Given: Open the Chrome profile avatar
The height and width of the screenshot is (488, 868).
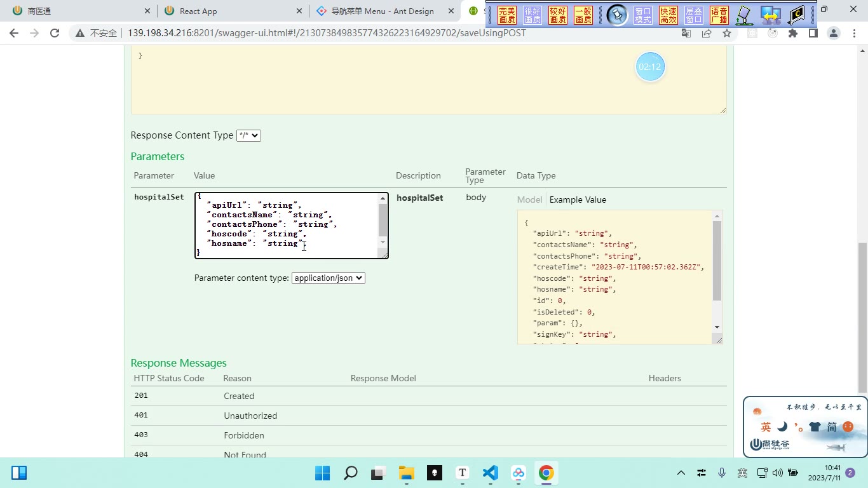Looking at the screenshot, I should pos(834,33).
